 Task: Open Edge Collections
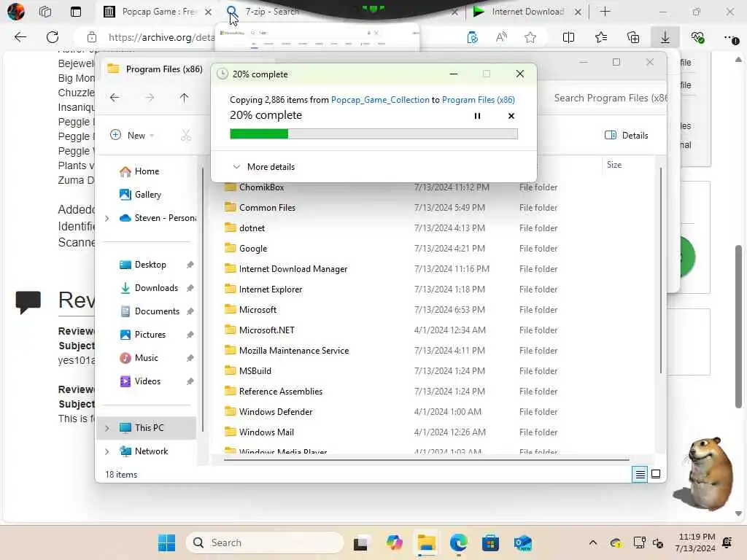(x=633, y=37)
